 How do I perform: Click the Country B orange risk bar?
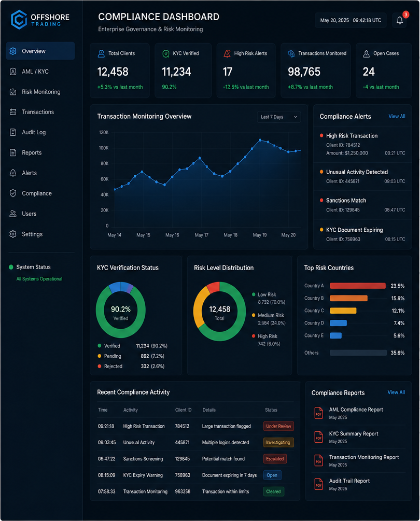pos(348,299)
